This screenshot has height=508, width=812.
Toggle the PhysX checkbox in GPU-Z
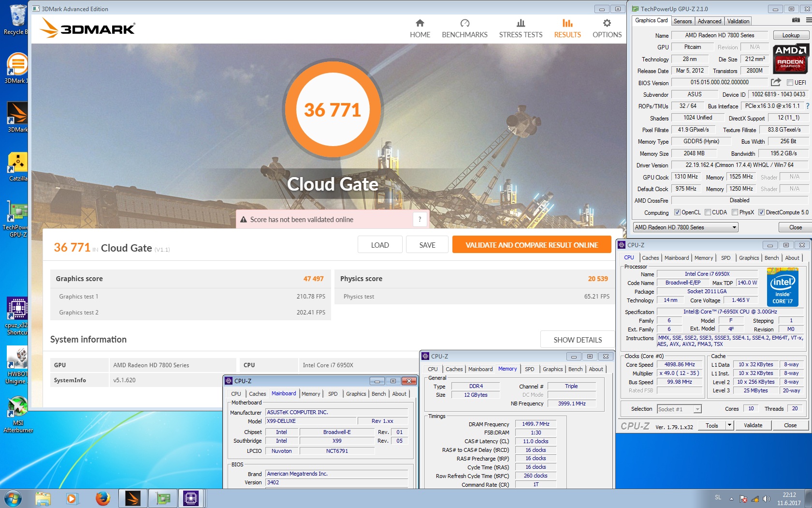(x=735, y=212)
